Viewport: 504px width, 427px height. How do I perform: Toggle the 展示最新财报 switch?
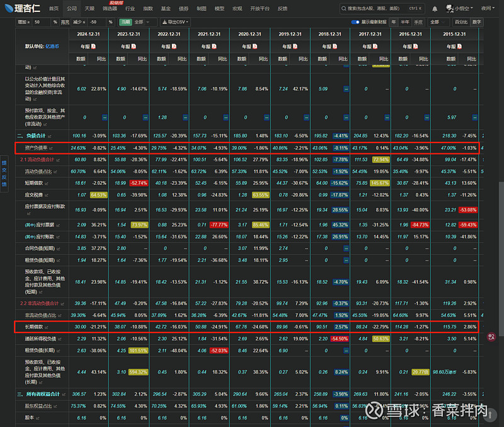[355, 22]
